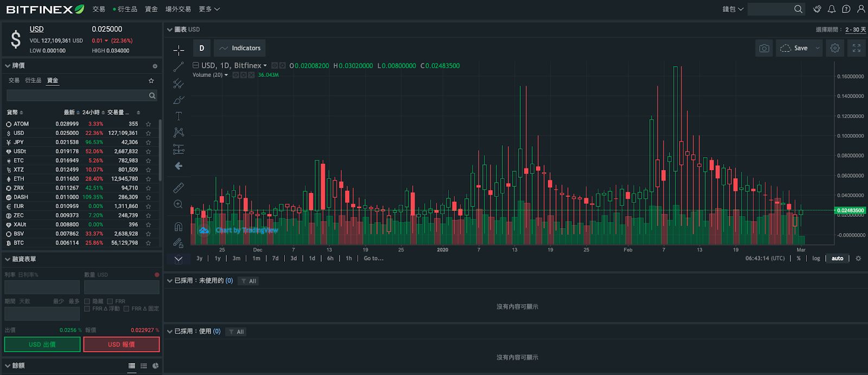Show balances pie chart view
The image size is (868, 375).
click(156, 366)
